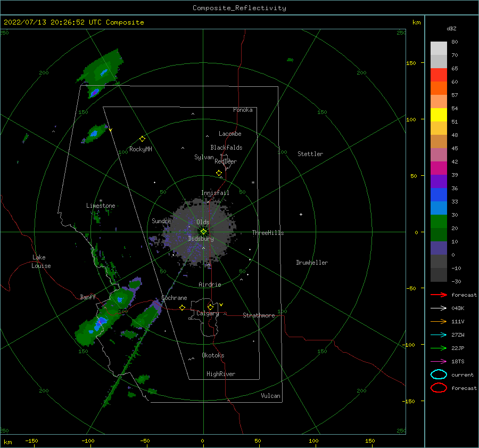Click the blue echo cell northwest of RockyMH
This screenshot has width=479, height=448.
coord(94,133)
